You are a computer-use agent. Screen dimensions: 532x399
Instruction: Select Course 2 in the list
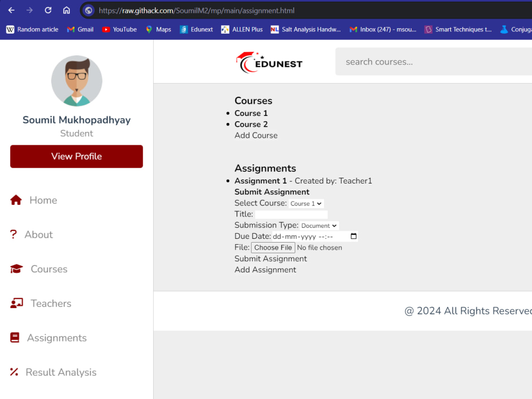click(x=251, y=124)
